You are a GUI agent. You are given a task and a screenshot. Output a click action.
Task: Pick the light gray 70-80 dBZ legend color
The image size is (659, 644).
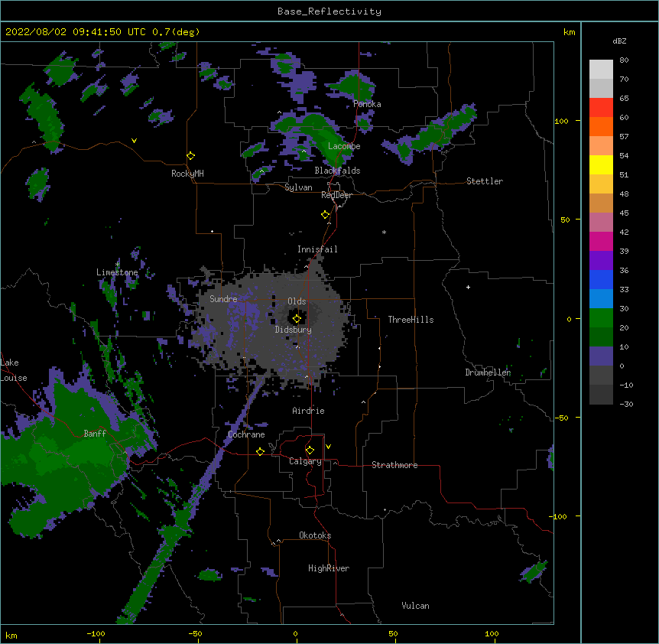601,70
